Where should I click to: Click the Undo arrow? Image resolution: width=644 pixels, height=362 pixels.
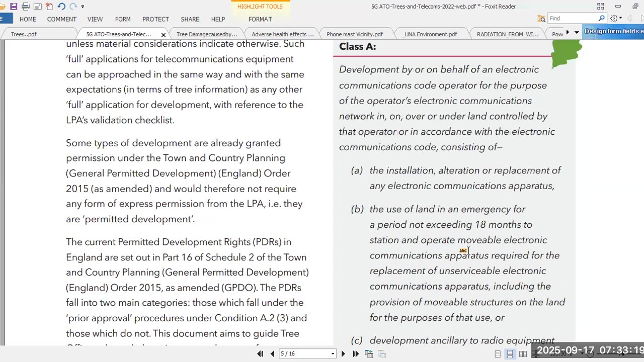point(61,7)
